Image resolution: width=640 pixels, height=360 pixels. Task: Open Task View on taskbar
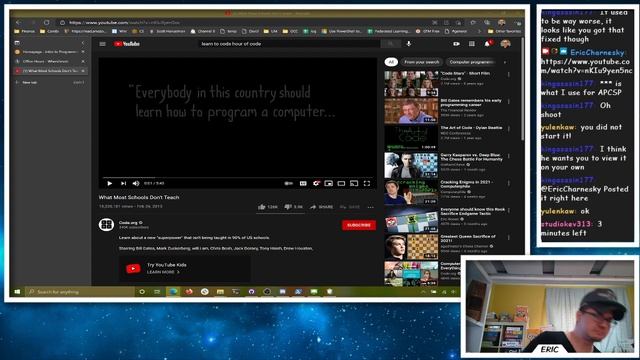[x=157, y=292]
